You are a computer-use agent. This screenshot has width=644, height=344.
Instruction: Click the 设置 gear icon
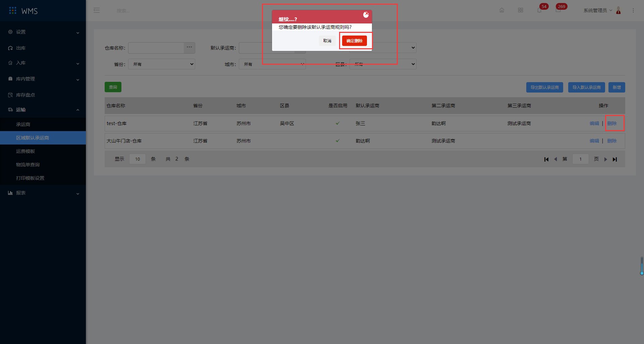pyautogui.click(x=10, y=32)
